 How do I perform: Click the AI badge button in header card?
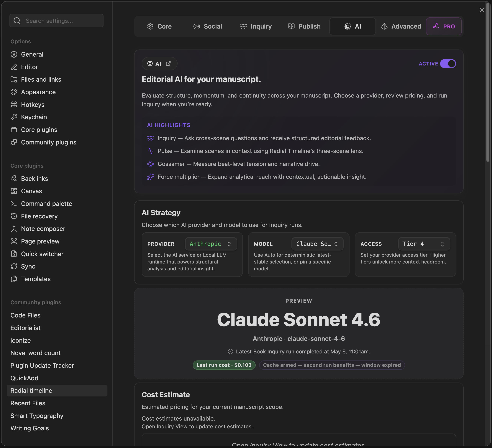[159, 64]
